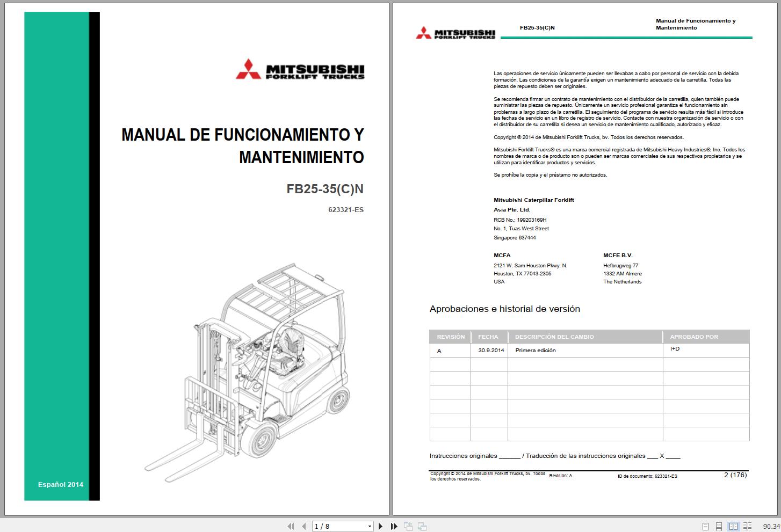This screenshot has height=532, width=781.
Task: Open the page number dropdown
Action: (x=370, y=527)
